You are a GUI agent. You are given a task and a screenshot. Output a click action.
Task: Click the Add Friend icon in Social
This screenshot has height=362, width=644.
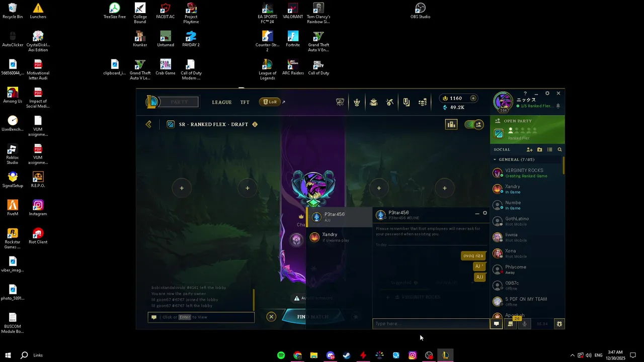click(x=529, y=149)
